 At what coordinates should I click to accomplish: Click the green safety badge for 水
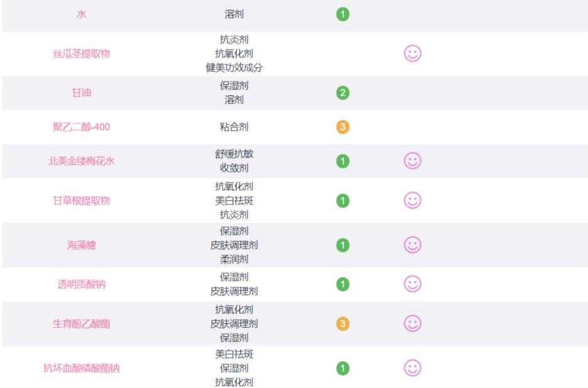(x=343, y=13)
